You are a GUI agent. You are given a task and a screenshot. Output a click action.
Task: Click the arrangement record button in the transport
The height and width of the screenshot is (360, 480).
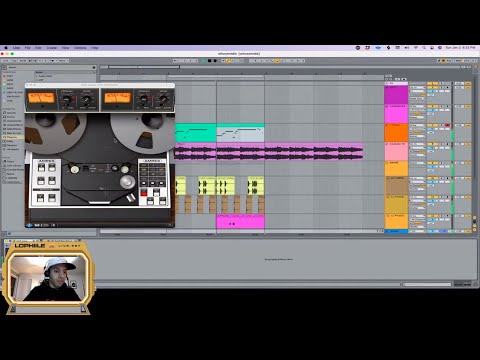tap(215, 61)
